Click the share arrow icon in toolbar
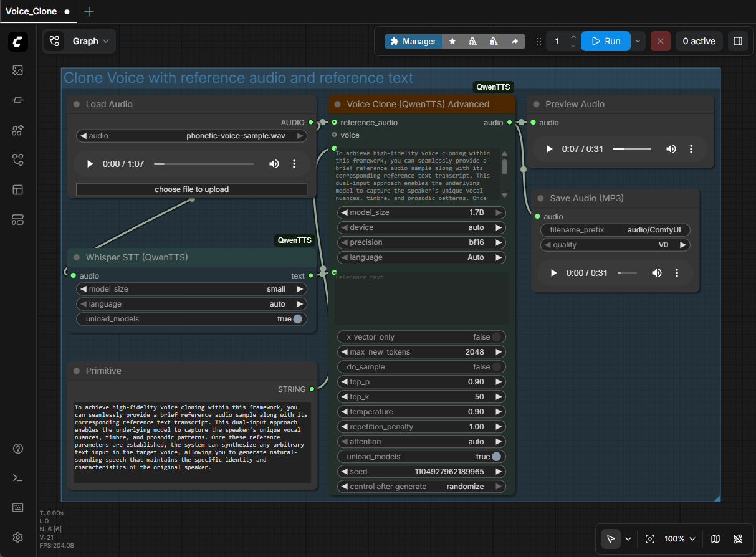 point(514,41)
